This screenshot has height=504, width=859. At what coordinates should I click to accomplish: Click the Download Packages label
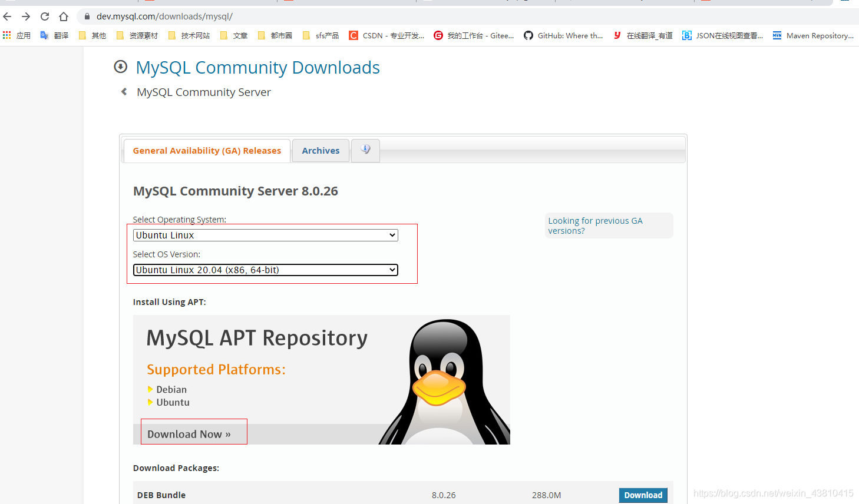[176, 468]
